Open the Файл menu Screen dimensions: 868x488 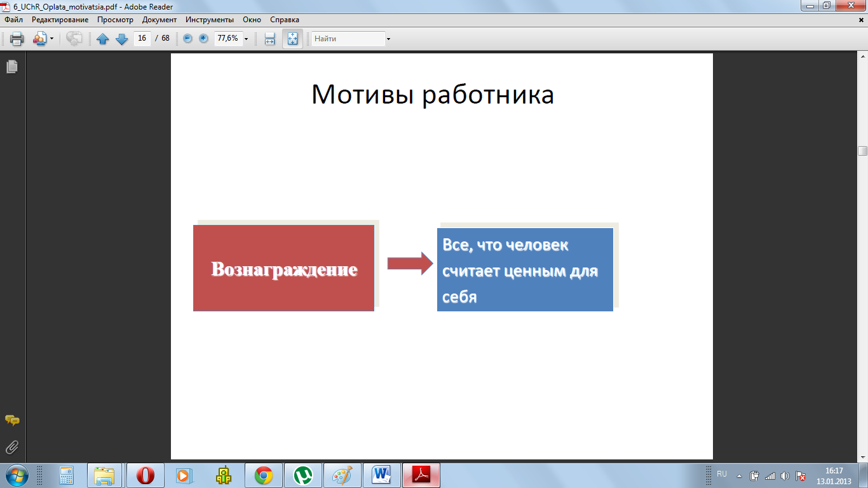tap(13, 20)
